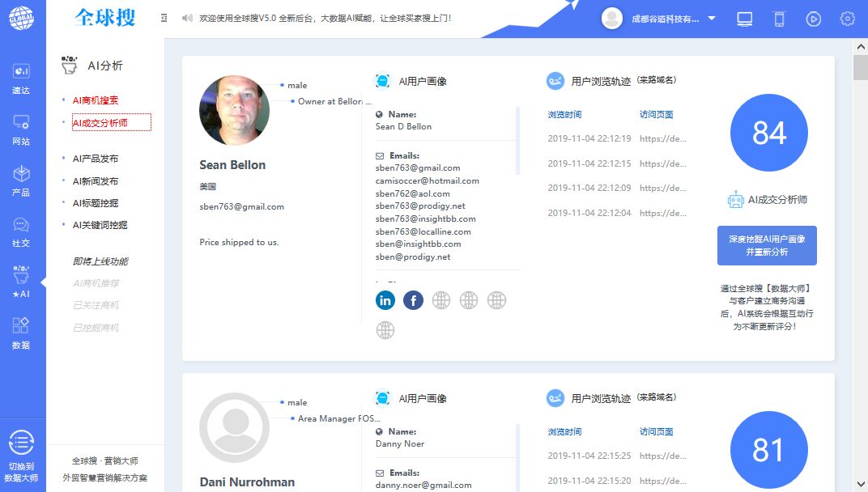The height and width of the screenshot is (492, 868).
Task: Click the 深度挖掘AI用户画像开重新分析 button
Action: point(766,244)
